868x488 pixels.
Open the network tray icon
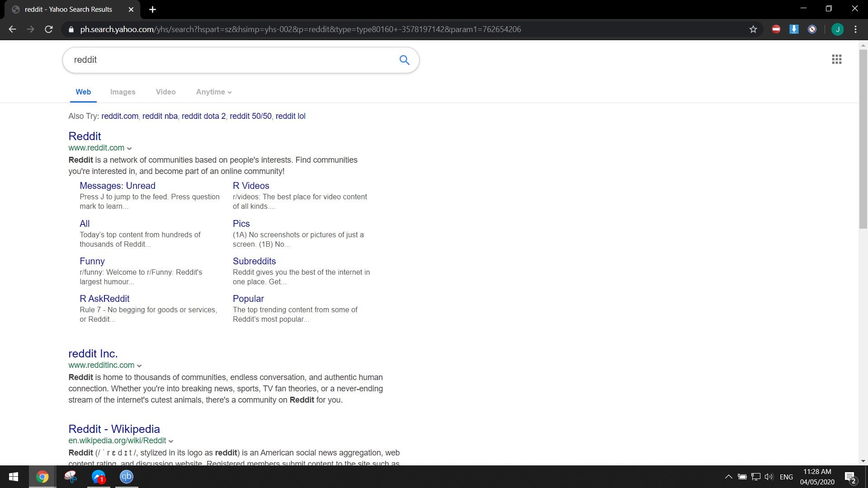(755, 477)
